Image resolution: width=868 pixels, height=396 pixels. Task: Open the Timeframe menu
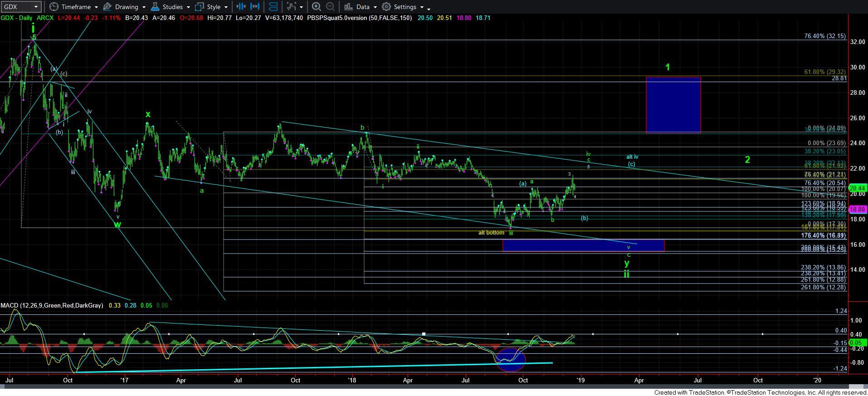click(x=74, y=7)
